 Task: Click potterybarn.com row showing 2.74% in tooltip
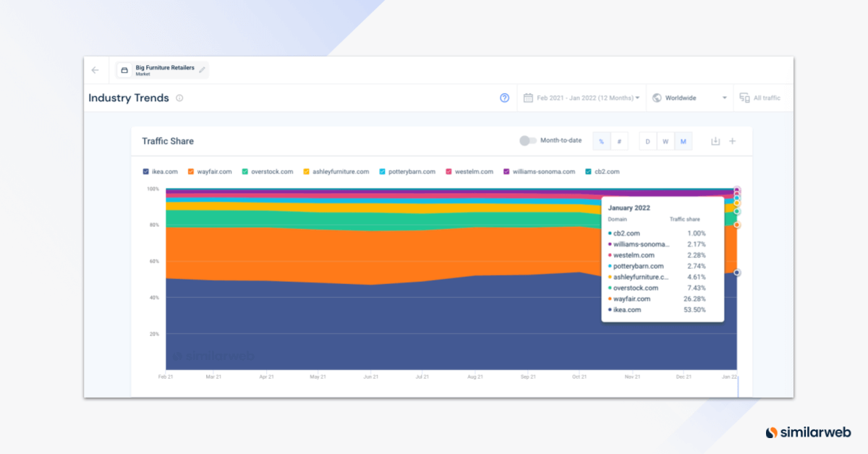657,266
